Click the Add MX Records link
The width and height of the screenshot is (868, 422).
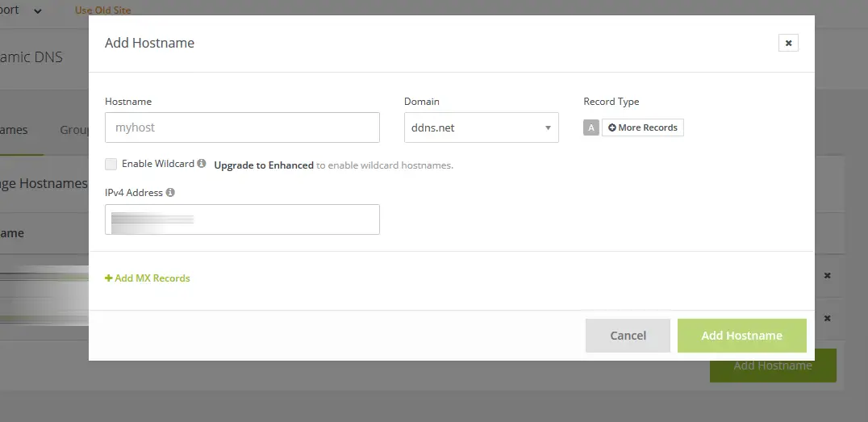[148, 278]
